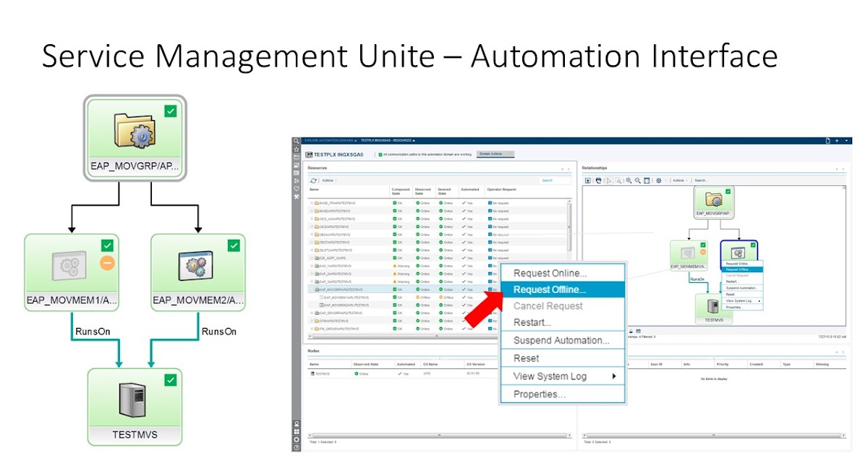The width and height of the screenshot is (868, 456).
Task: Click the Search field in the Relationships toolbar
Action: point(701,180)
